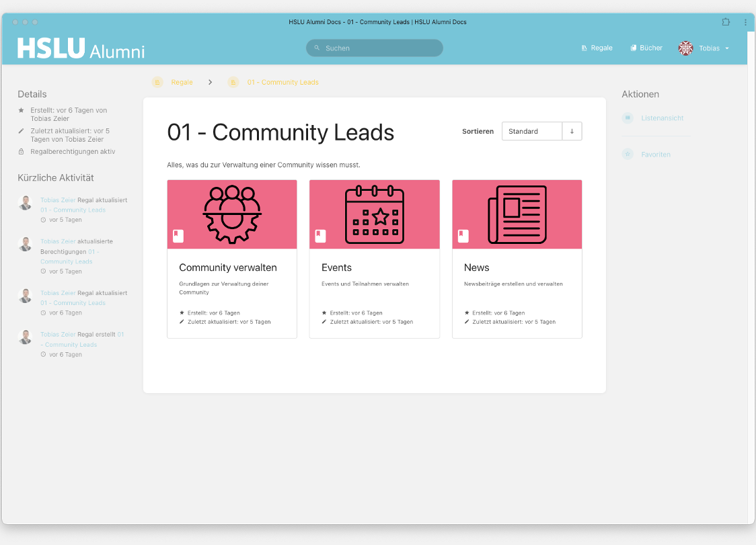This screenshot has height=545, width=756.
Task: Click Tobias user avatar in header
Action: 685,48
